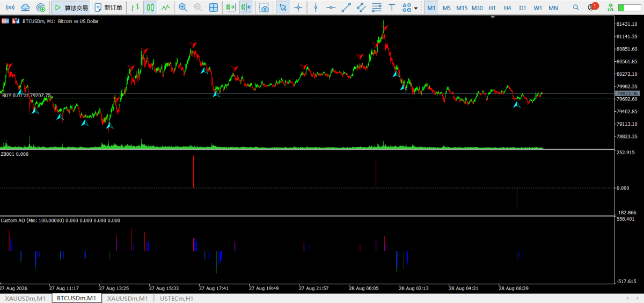644x303 pixels.
Task: Open the signals broadcast icon
Action: (x=10, y=8)
